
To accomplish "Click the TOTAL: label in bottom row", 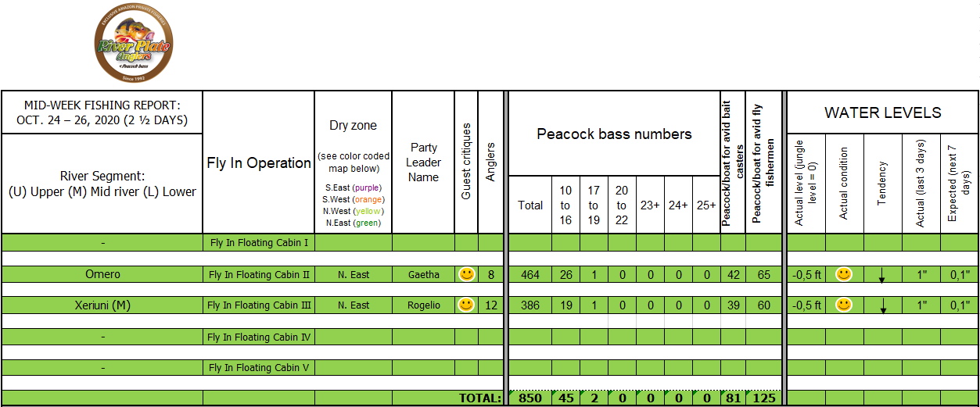I will 479,398.
